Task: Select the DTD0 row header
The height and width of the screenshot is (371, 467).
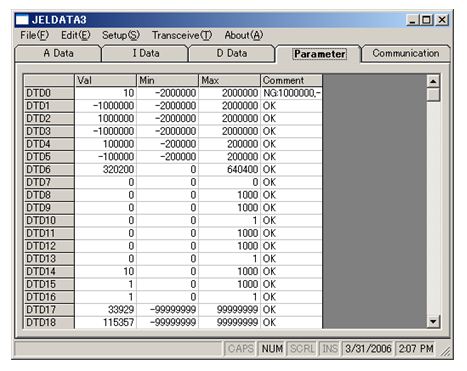Action: coord(49,93)
